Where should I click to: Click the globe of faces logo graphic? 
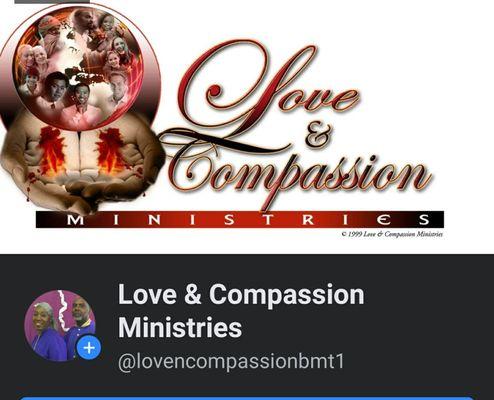coord(79,67)
